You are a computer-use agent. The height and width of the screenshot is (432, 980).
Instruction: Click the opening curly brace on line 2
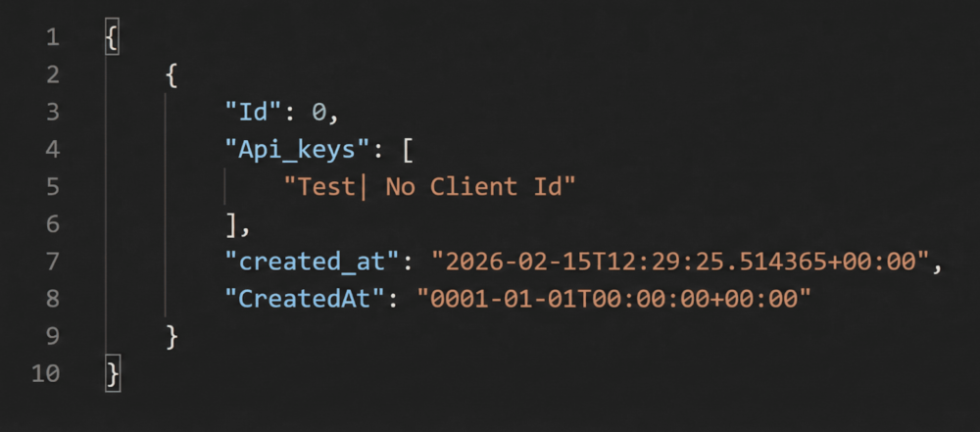pos(171,75)
